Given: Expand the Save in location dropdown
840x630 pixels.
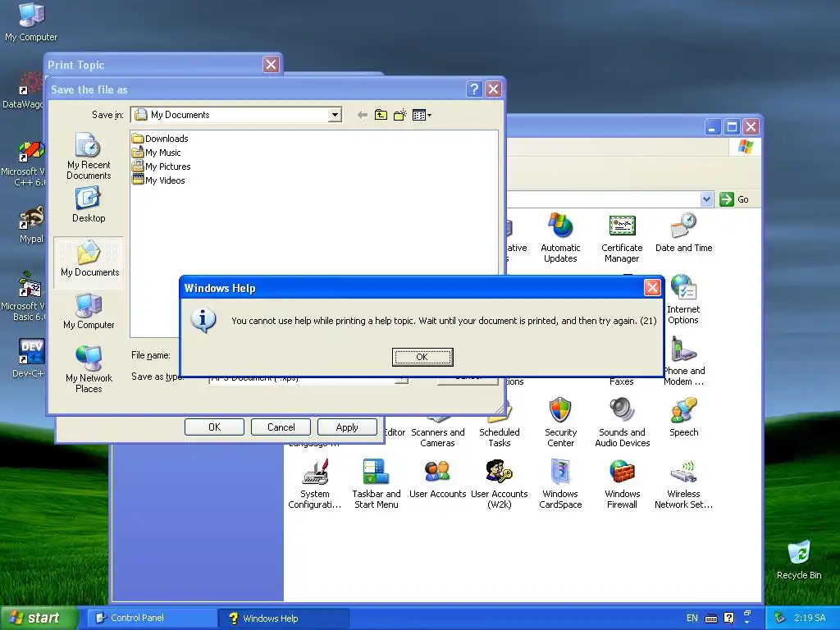Looking at the screenshot, I should [x=335, y=115].
